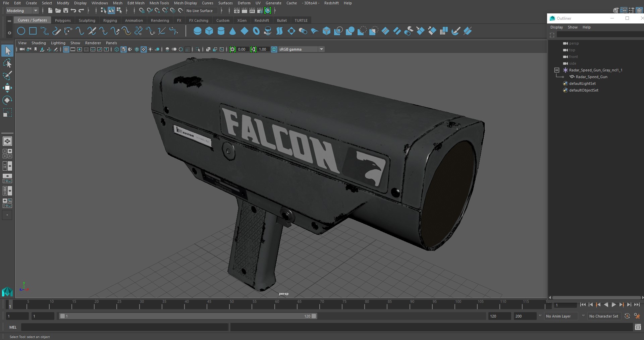Create a NURBS Cone from shelf
The height and width of the screenshot is (340, 644).
pos(232,31)
